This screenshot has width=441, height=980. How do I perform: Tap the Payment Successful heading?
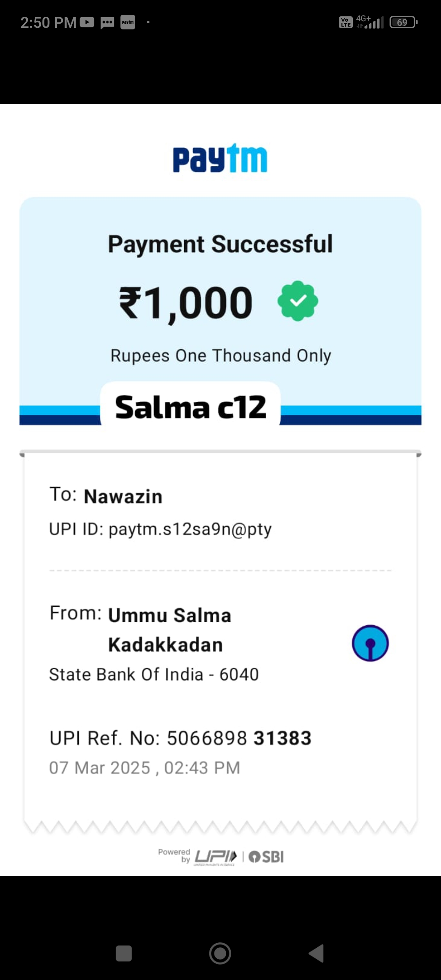(220, 244)
